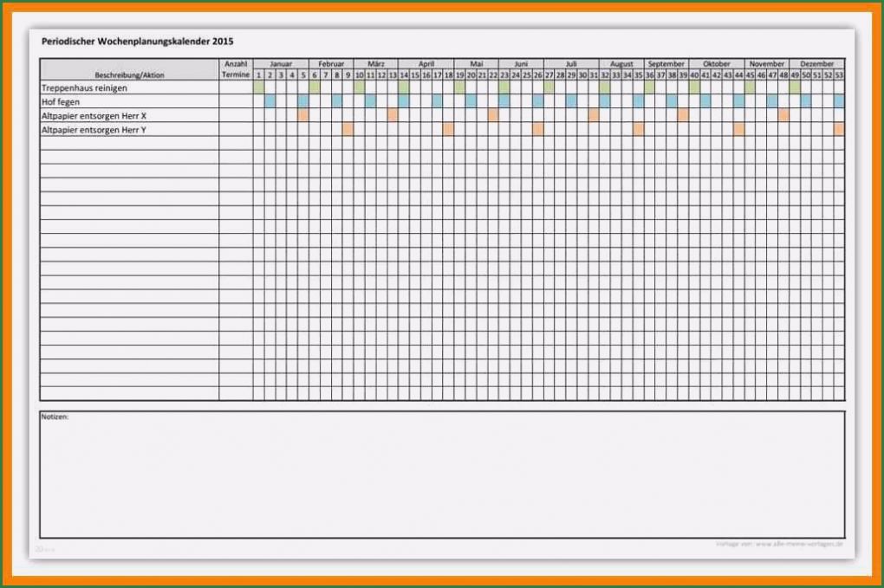Select the Juli month header
The image size is (884, 588).
click(x=571, y=64)
